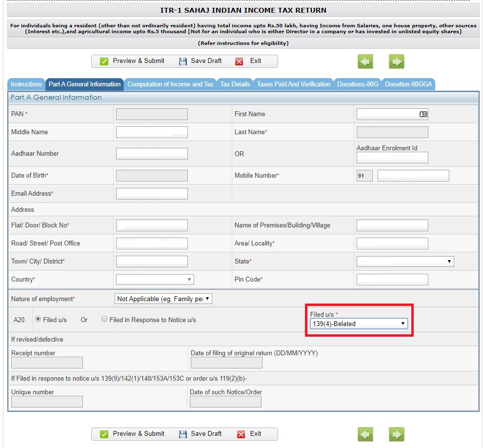
Task: Click the Aadhaar Number input field
Action: (151, 153)
